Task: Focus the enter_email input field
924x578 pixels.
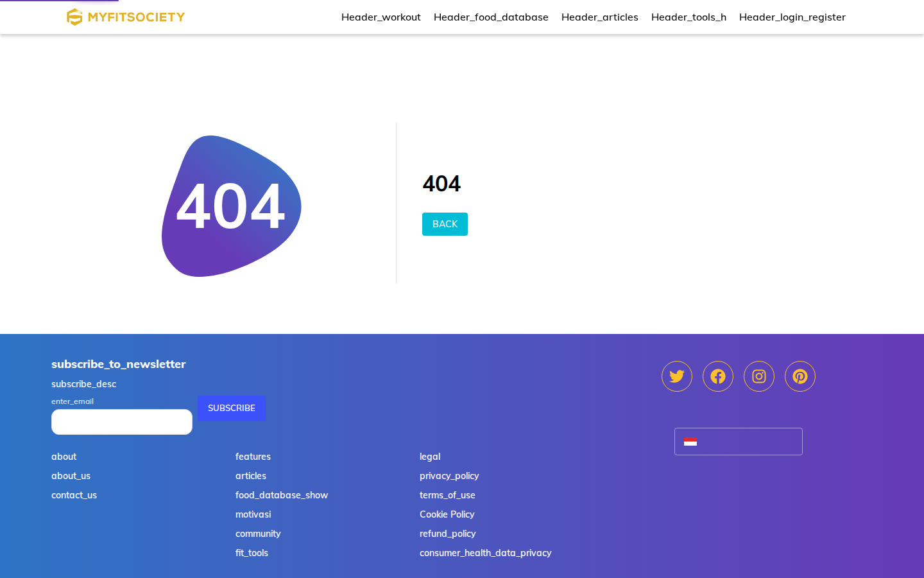Action: pos(122,422)
